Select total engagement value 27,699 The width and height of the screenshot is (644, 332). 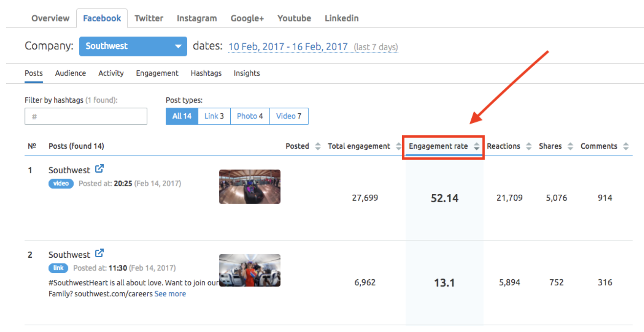pos(365,198)
